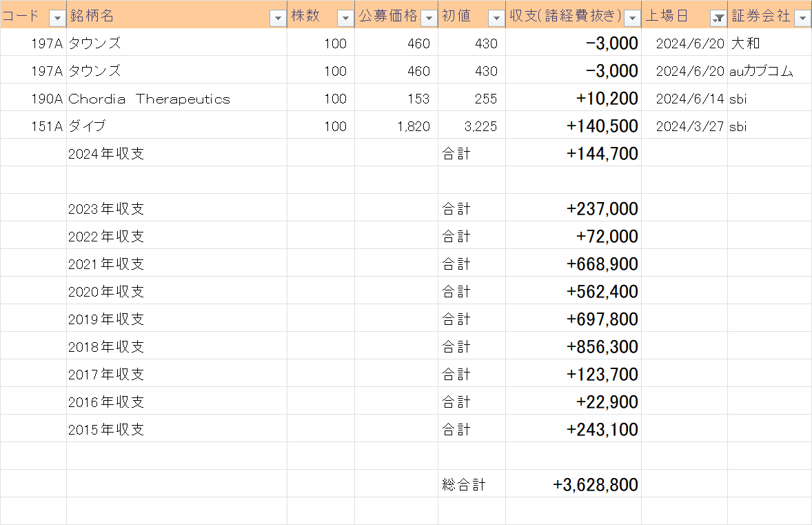Image resolution: width=812 pixels, height=525 pixels.
Task: Select the grand total +3,628,800
Action: pyautogui.click(x=574, y=484)
